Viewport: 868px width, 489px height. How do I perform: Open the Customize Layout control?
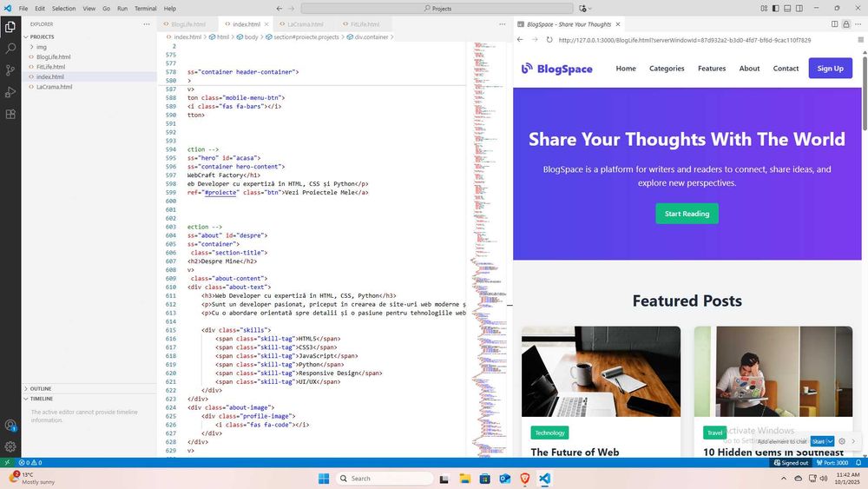point(764,9)
